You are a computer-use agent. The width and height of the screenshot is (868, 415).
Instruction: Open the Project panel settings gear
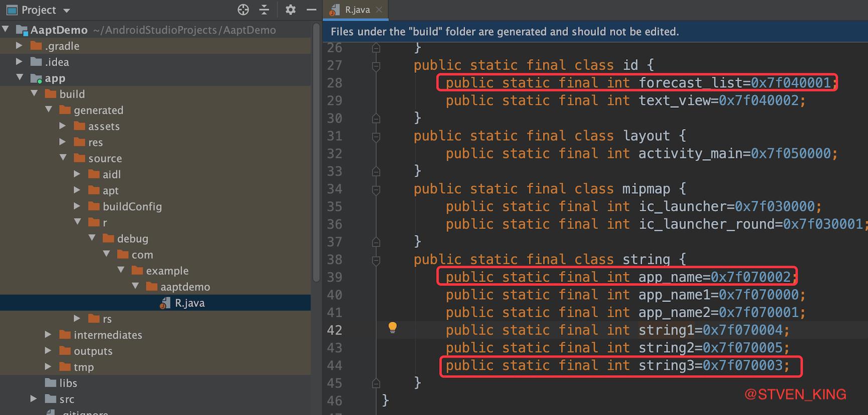coord(291,10)
